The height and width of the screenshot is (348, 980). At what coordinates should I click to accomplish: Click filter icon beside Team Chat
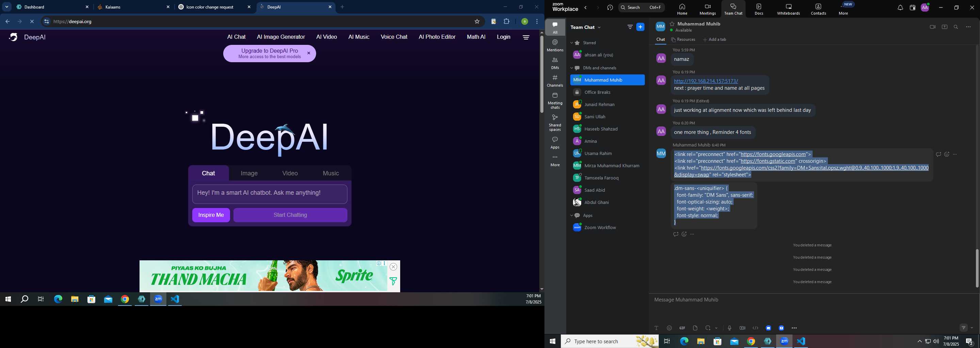pyautogui.click(x=630, y=27)
